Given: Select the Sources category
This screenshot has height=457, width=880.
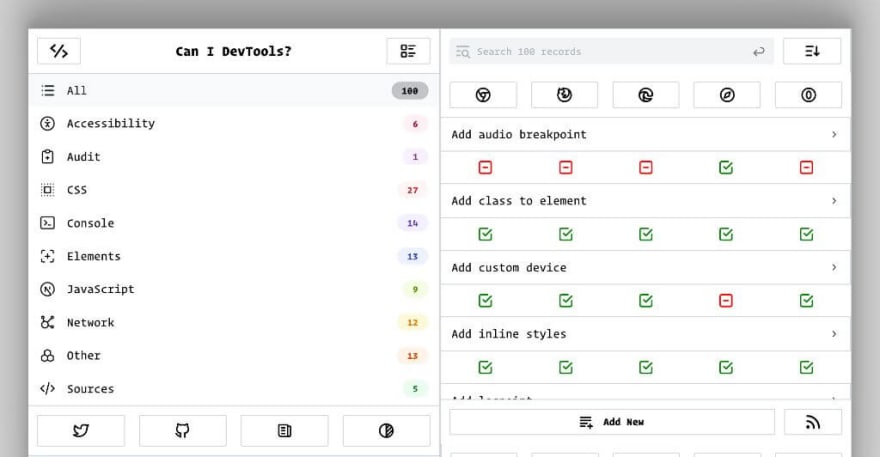Looking at the screenshot, I should [x=234, y=389].
